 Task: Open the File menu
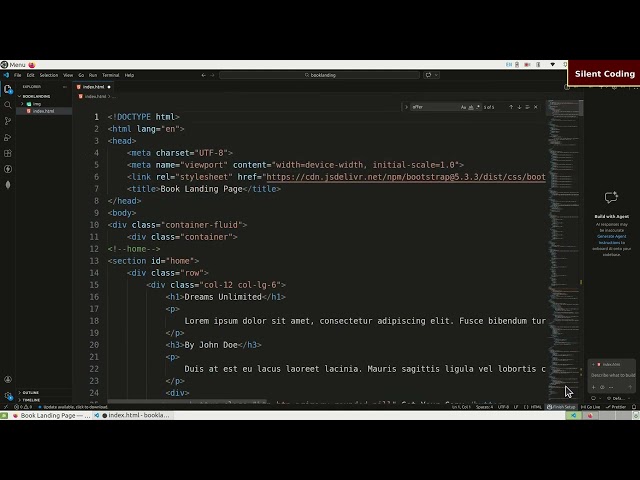point(18,75)
